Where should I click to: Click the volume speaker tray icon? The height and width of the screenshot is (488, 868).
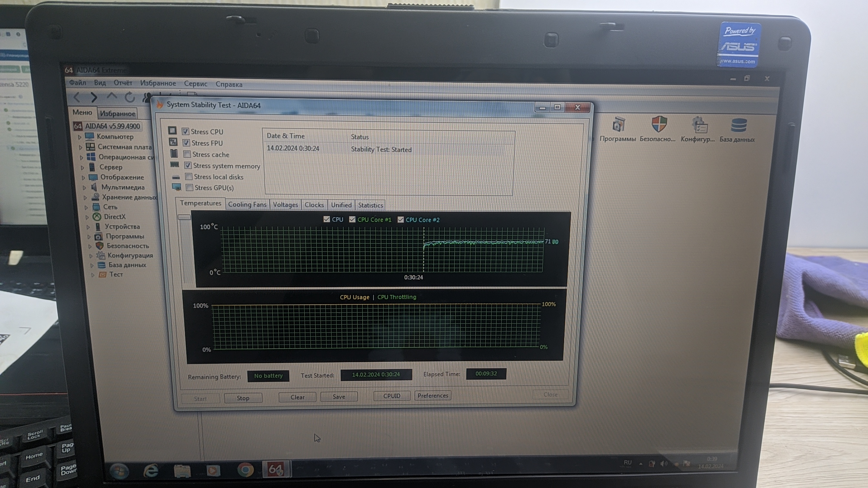[x=664, y=464]
